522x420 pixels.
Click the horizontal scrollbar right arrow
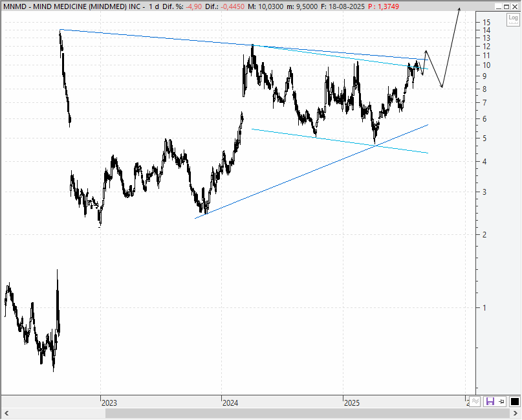coord(516,414)
